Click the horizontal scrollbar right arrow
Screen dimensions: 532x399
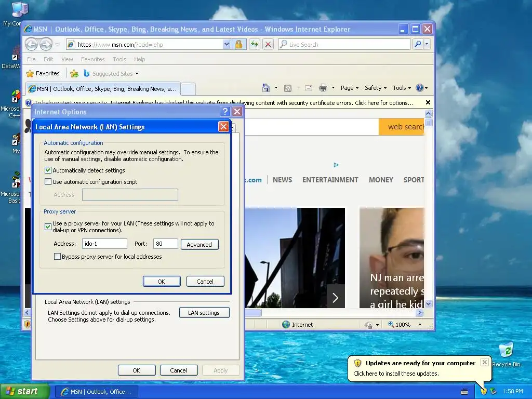tap(420, 312)
